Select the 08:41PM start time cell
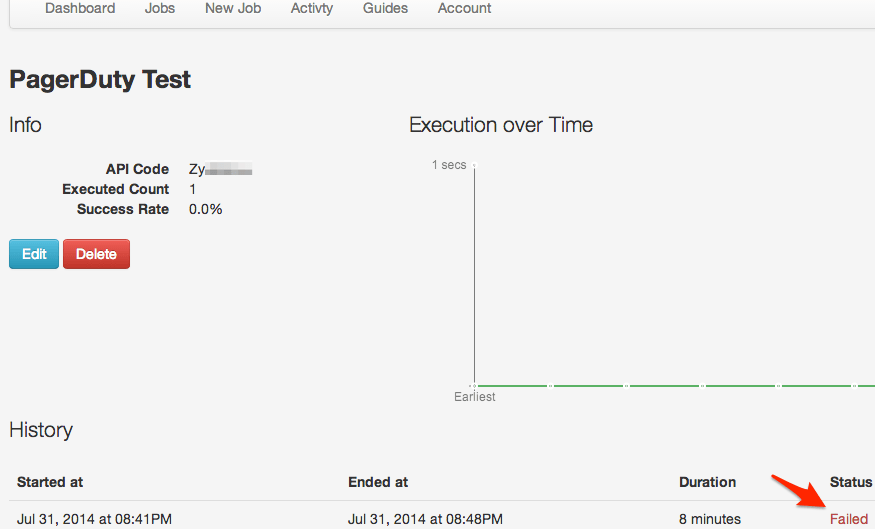Screen dimensions: 875x529 94,519
